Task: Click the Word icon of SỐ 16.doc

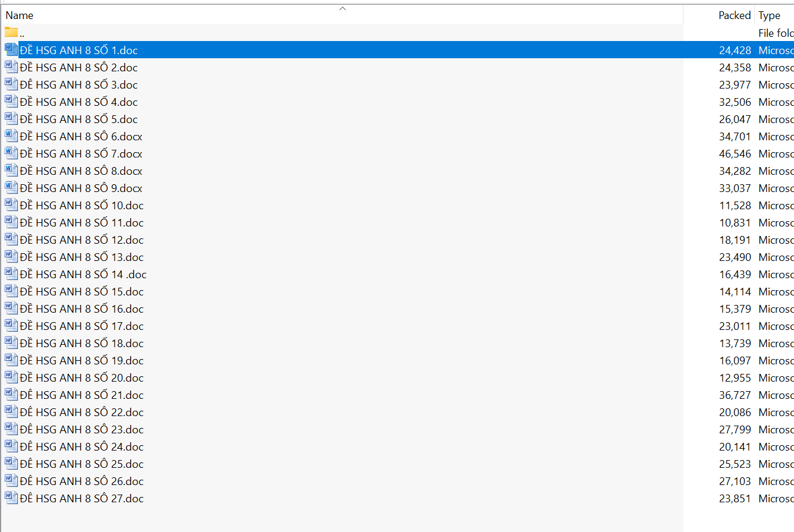Action: click(x=11, y=309)
